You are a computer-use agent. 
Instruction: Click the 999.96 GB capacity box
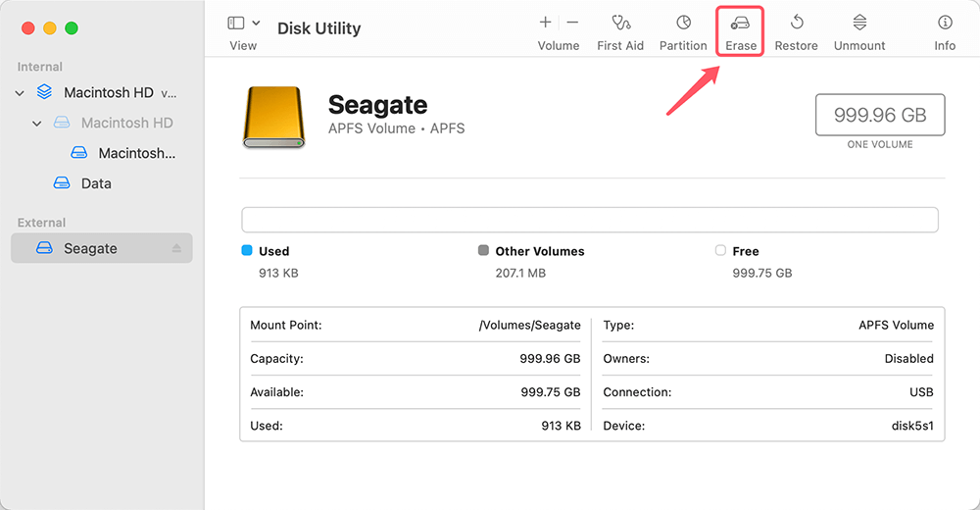pyautogui.click(x=880, y=115)
